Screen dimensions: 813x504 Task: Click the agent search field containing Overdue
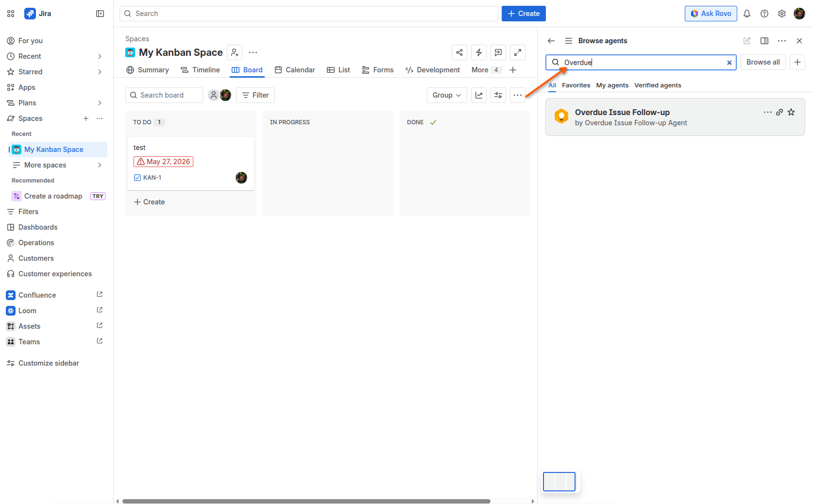641,62
